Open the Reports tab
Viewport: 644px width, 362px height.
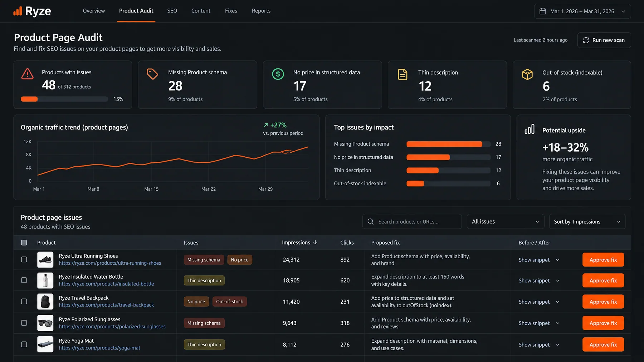point(261,11)
